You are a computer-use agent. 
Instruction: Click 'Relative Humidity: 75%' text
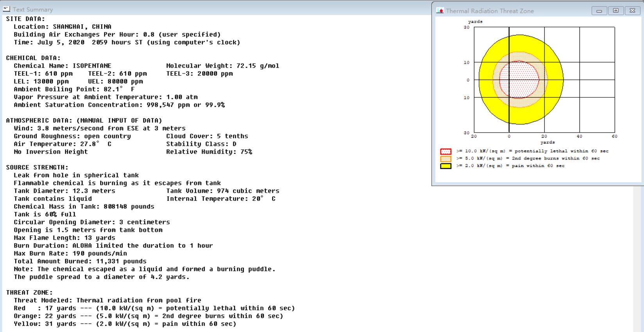click(209, 152)
